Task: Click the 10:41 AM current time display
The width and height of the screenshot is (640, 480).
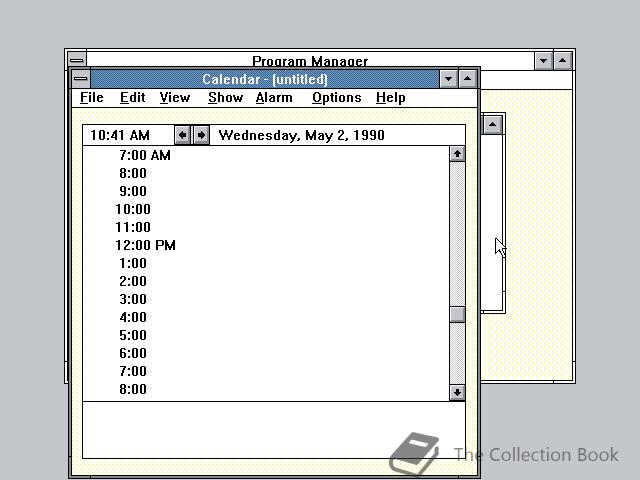Action: click(x=120, y=135)
